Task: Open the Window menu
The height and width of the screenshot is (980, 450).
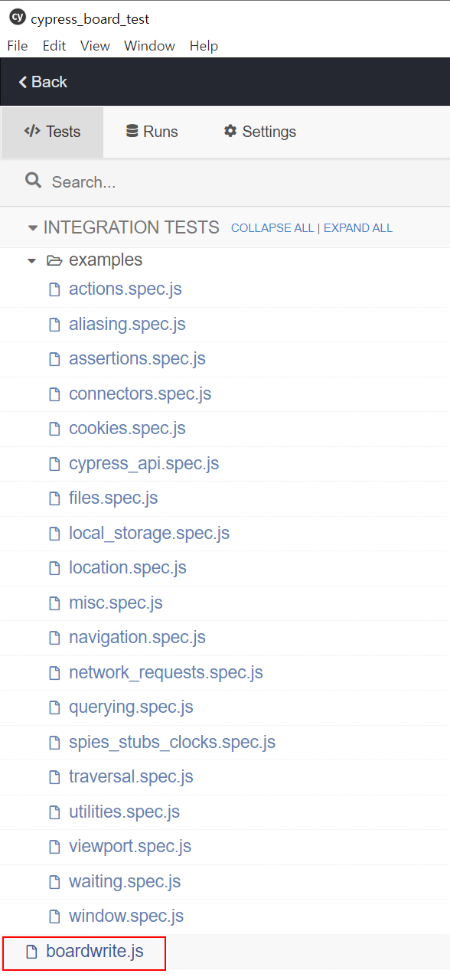Action: coord(150,46)
